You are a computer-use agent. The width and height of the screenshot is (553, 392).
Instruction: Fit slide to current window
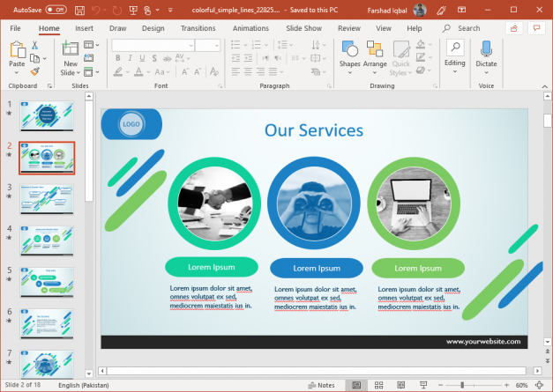pyautogui.click(x=539, y=385)
